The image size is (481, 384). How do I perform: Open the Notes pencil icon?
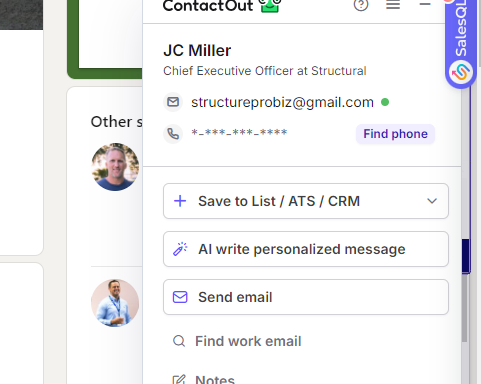pos(179,380)
